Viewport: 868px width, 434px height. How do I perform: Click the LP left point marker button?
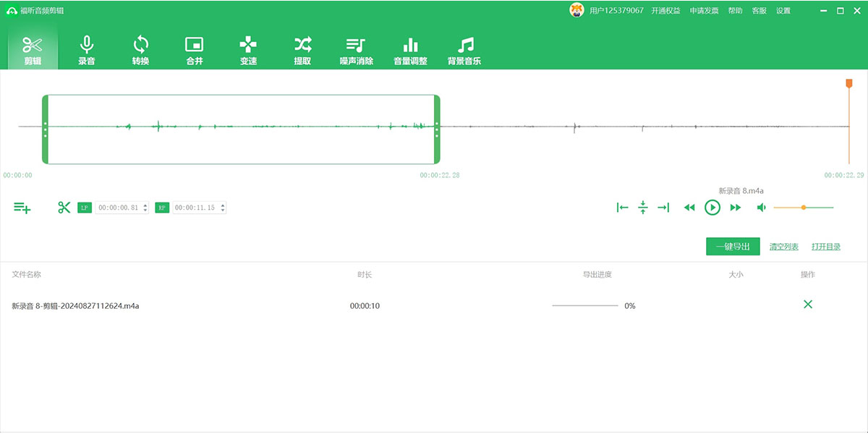(85, 208)
